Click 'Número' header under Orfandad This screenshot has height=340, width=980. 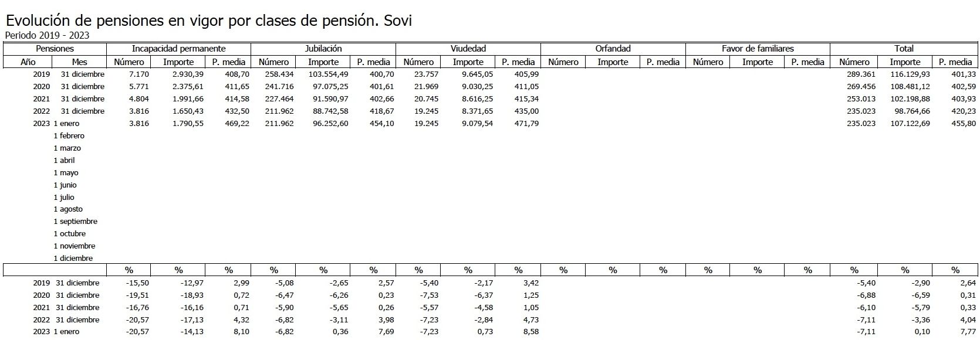coord(563,62)
